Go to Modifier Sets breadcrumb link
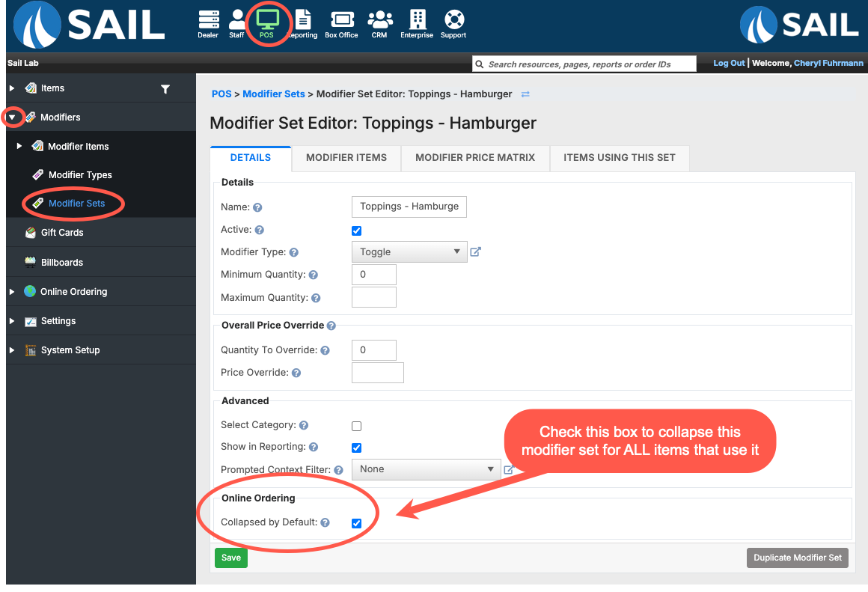This screenshot has width=868, height=592. (273, 94)
